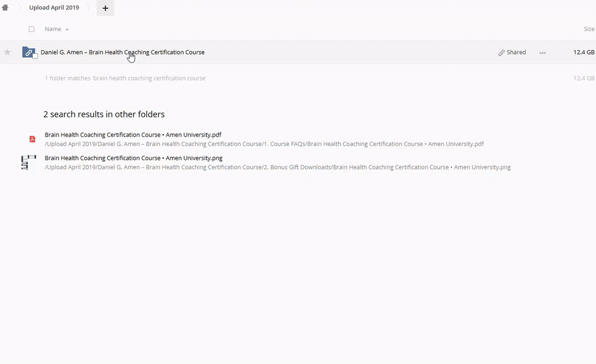Open the Daniel G. Amen course folder
Screen dimensions: 596x364
[x=122, y=52]
